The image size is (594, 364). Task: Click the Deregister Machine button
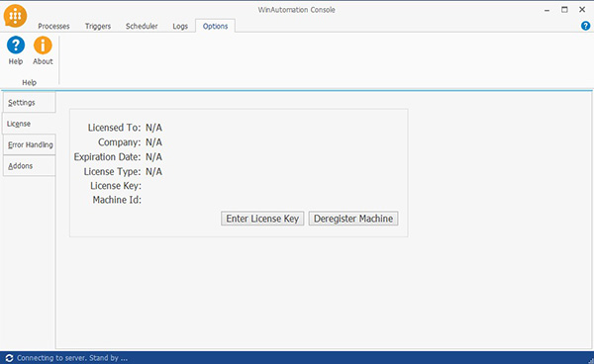(353, 219)
